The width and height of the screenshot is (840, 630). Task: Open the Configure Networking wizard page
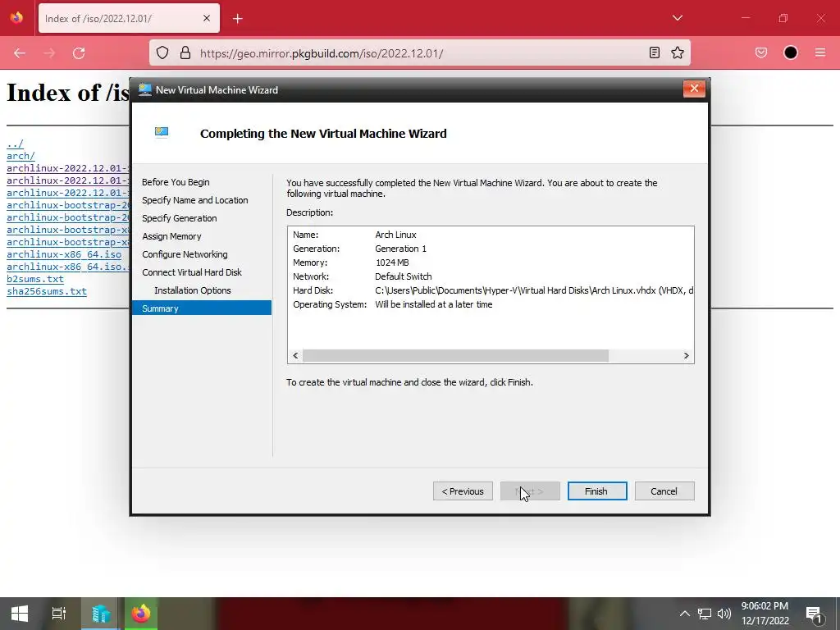point(185,254)
